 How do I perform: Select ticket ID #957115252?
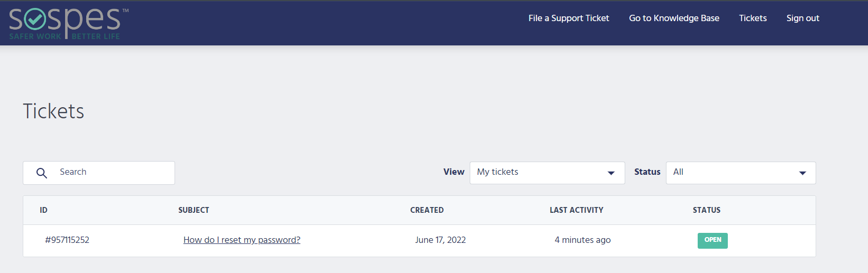(67, 240)
